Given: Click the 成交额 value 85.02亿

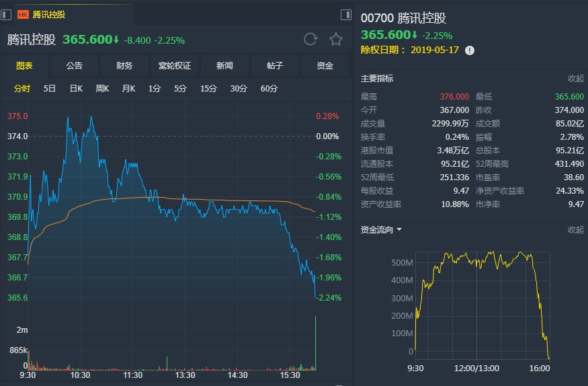Looking at the screenshot, I should tap(570, 124).
